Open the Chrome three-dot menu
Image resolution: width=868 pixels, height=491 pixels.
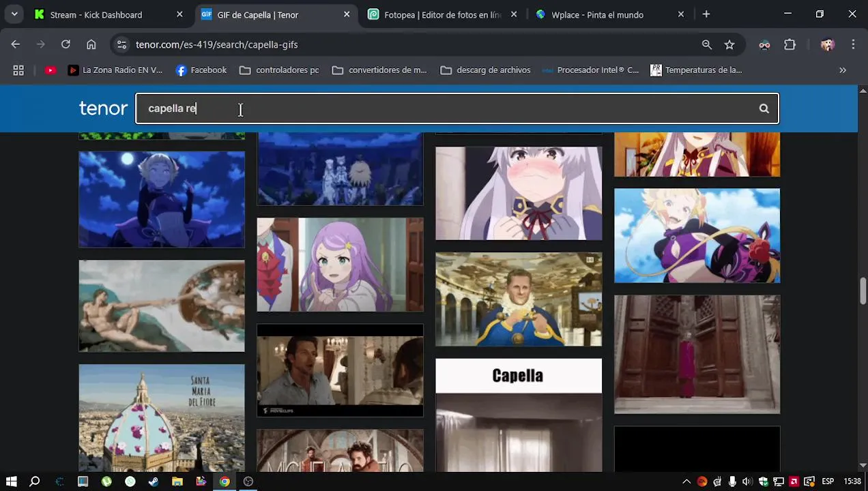pos(853,44)
